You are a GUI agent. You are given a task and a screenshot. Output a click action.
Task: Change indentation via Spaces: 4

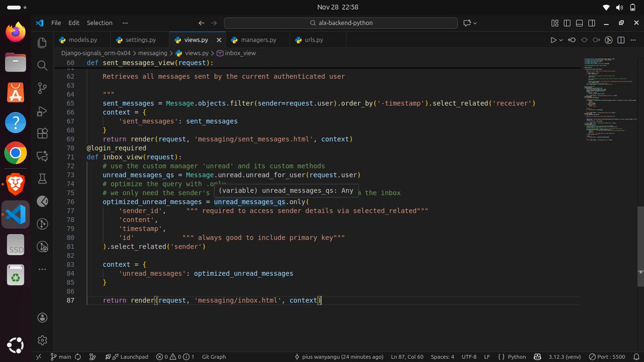pyautogui.click(x=443, y=357)
